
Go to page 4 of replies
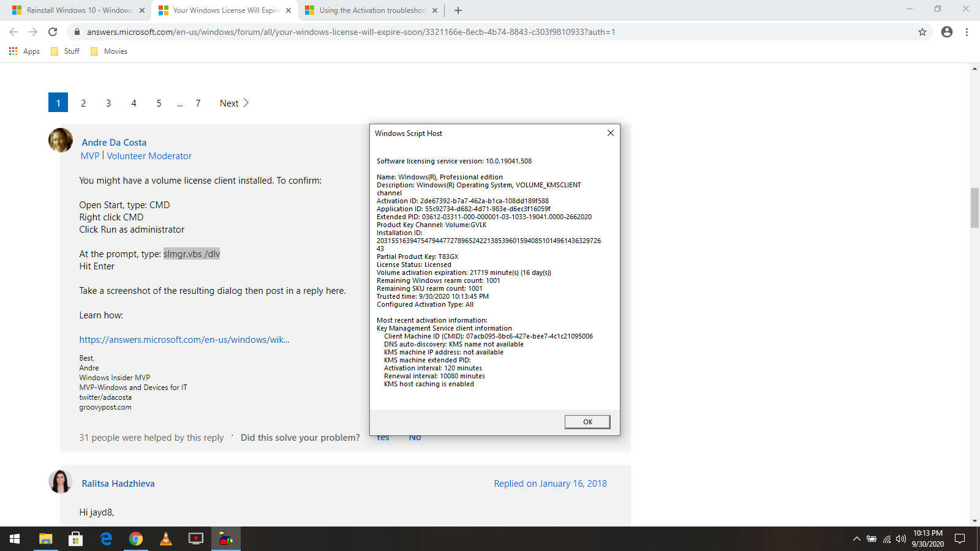point(134,103)
